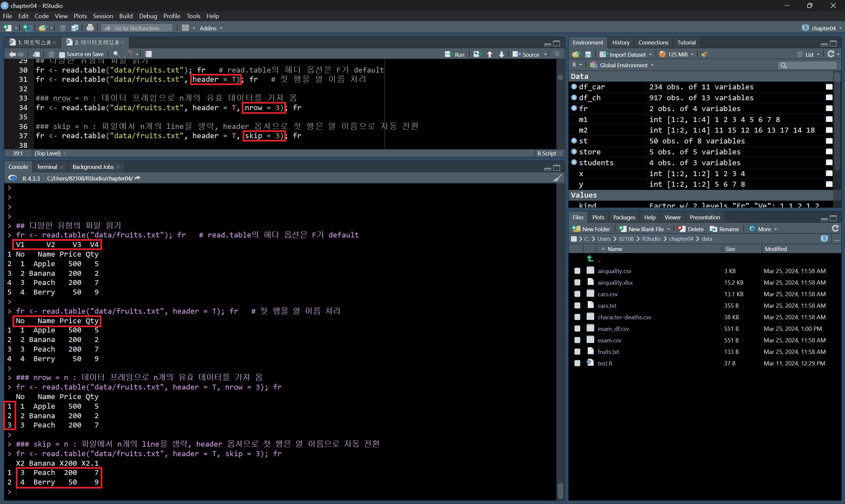Click the save all documents icon
This screenshot has width=845, height=504.
pyautogui.click(x=75, y=28)
